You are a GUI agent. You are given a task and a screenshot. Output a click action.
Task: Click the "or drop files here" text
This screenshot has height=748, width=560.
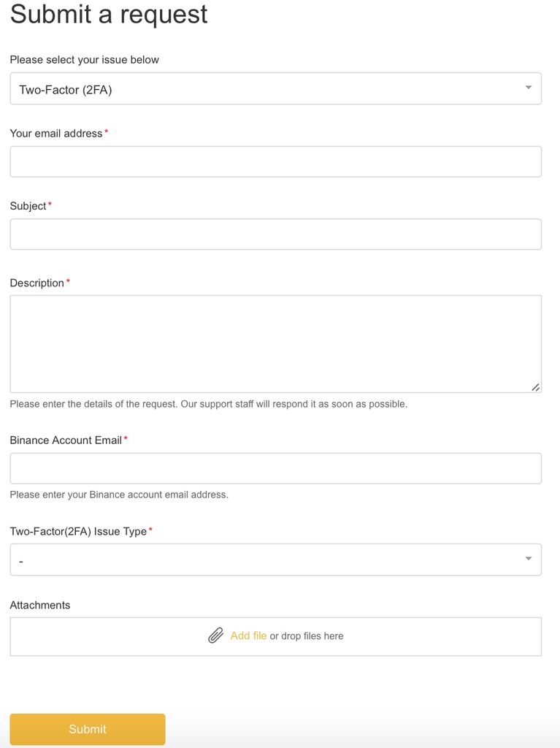[x=307, y=636]
